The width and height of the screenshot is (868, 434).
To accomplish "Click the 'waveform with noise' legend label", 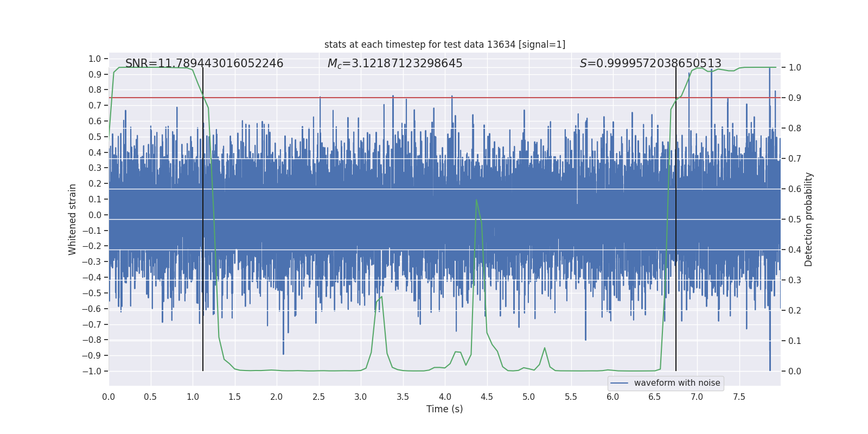I will (x=676, y=383).
